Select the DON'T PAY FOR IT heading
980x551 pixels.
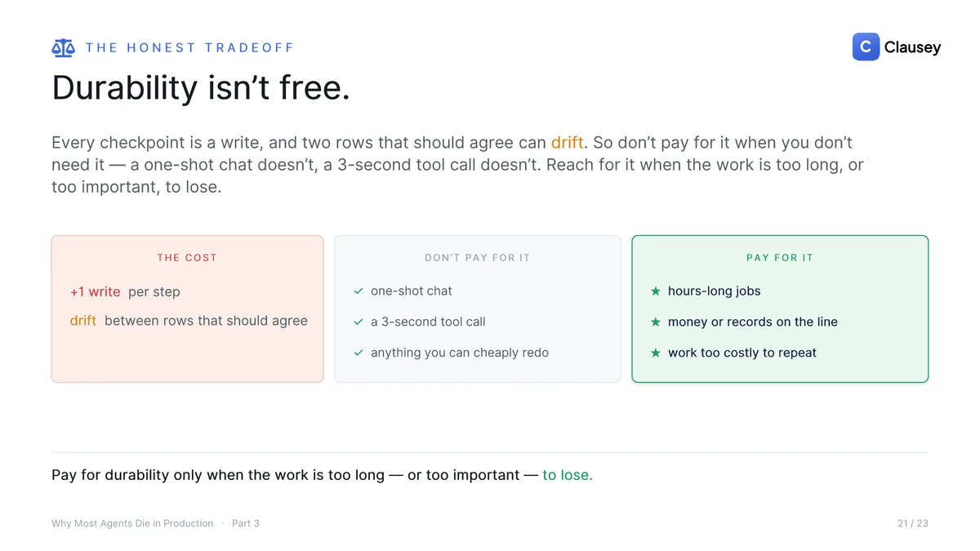[477, 257]
